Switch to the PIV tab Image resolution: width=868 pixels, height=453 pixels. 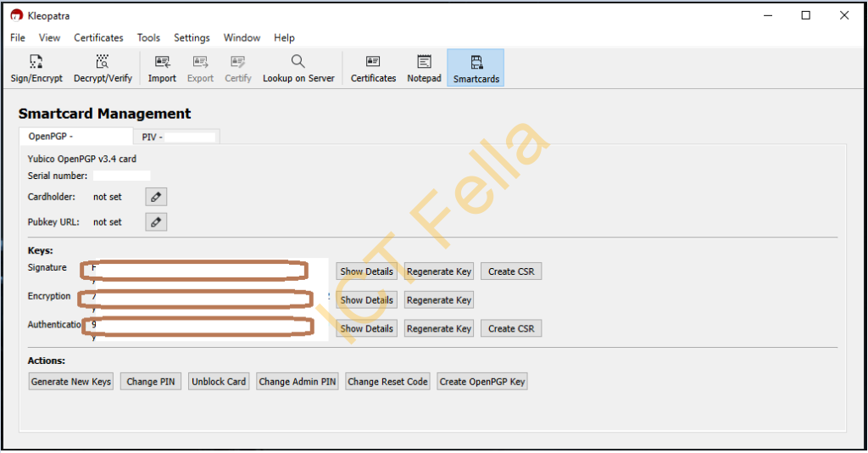(177, 137)
